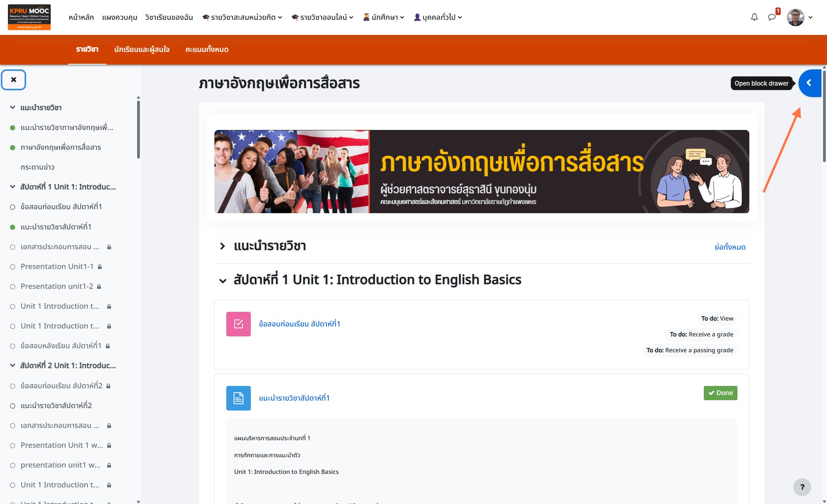Switch to คะแนนทั้งหมด tab
Screen dimensions: 827x504
[207, 50]
